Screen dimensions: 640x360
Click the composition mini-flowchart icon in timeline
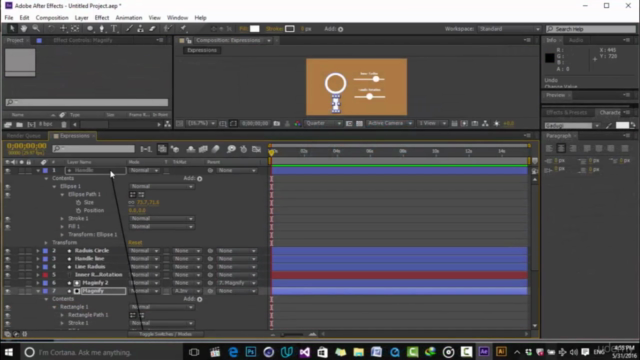[x=146, y=149]
